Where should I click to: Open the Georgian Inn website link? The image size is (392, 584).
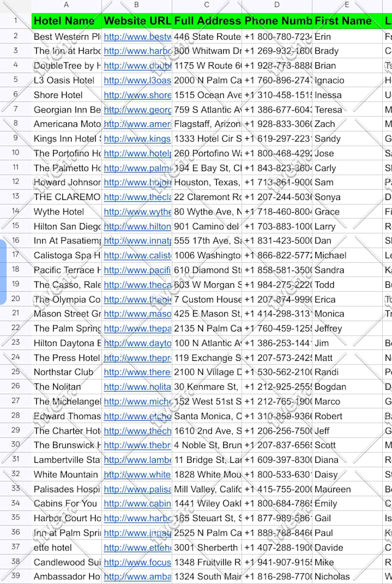137,110
